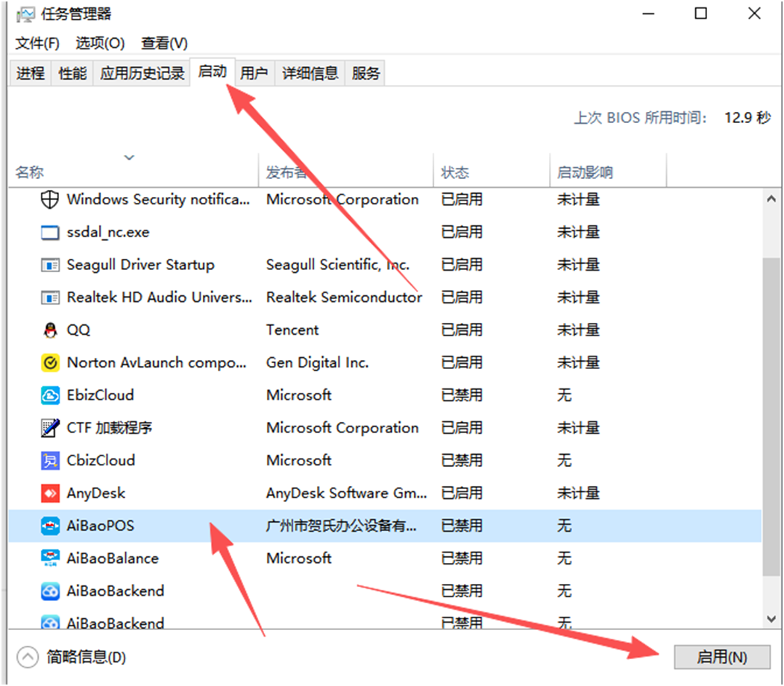
Task: Switch to the 性能 tab
Action: [72, 73]
